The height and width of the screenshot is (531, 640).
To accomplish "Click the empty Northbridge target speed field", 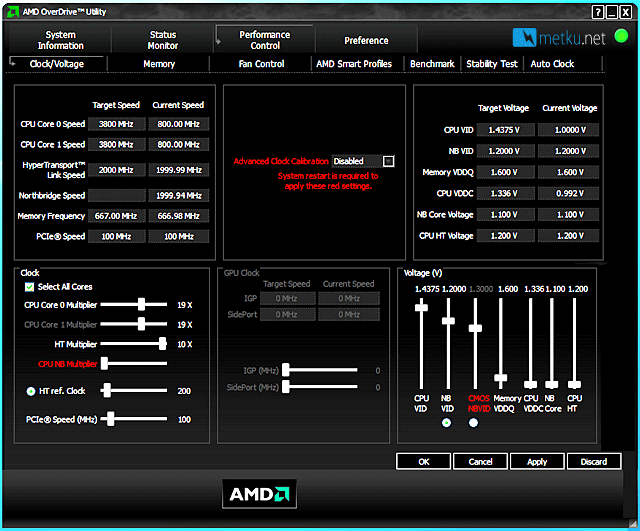I will (116, 196).
